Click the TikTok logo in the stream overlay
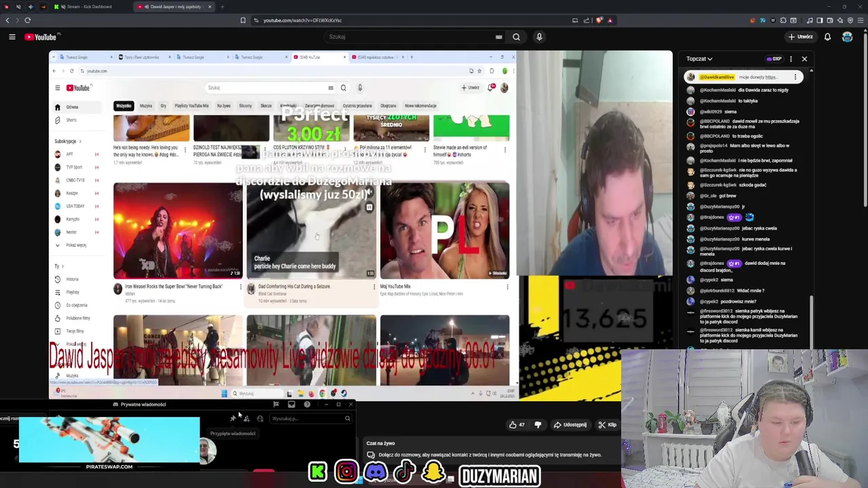This screenshot has width=868, height=488. pyautogui.click(x=405, y=472)
